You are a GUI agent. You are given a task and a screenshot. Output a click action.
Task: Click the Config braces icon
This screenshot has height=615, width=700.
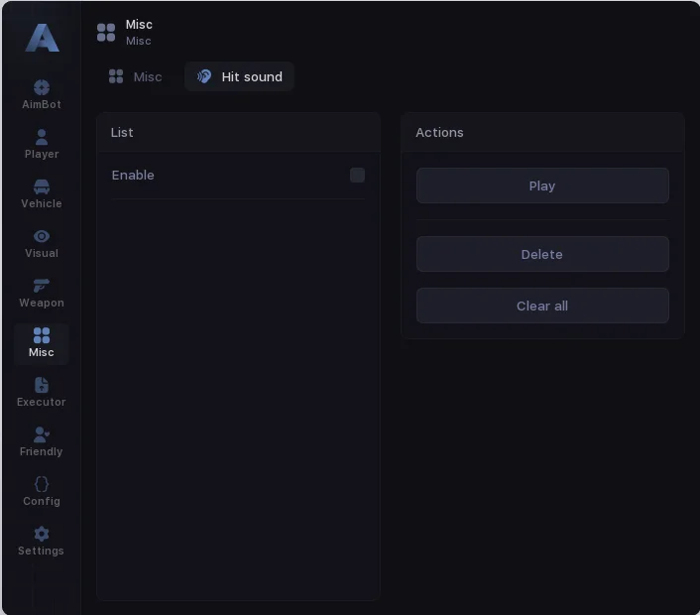tap(42, 484)
